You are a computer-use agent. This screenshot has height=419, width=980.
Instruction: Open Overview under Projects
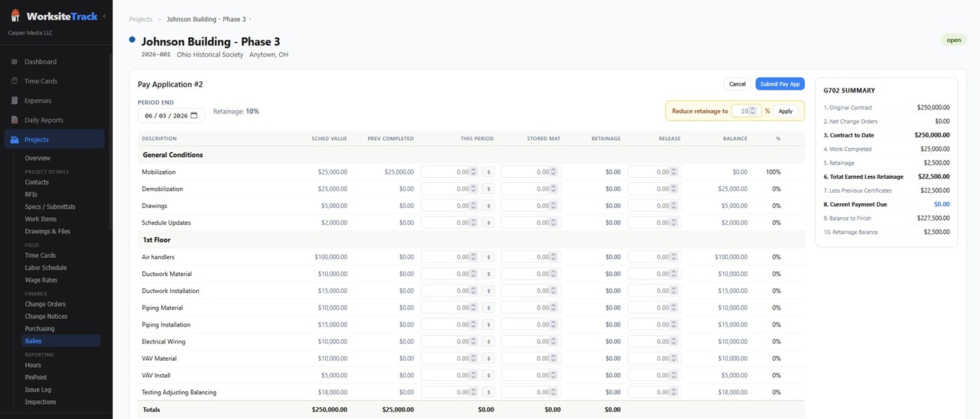coord(38,158)
